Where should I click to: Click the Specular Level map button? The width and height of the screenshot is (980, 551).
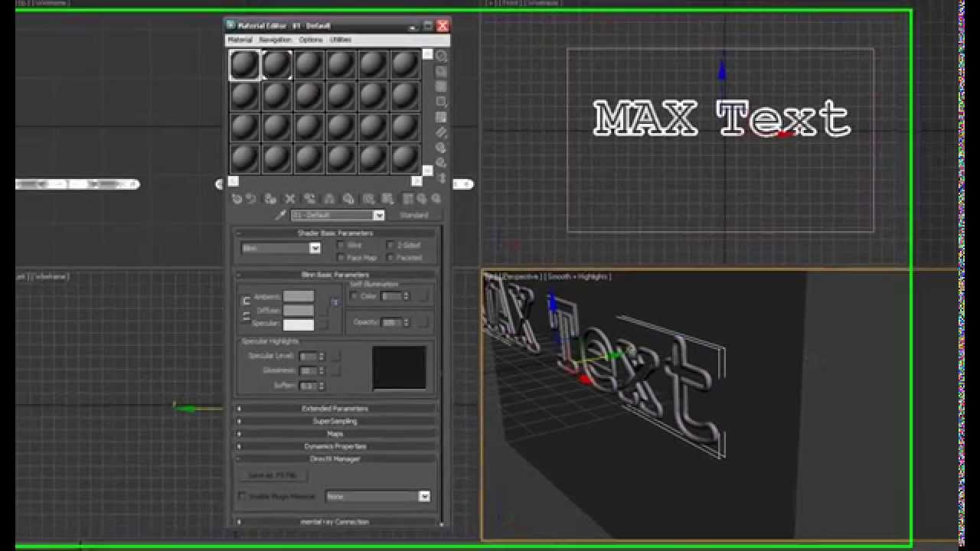click(335, 356)
